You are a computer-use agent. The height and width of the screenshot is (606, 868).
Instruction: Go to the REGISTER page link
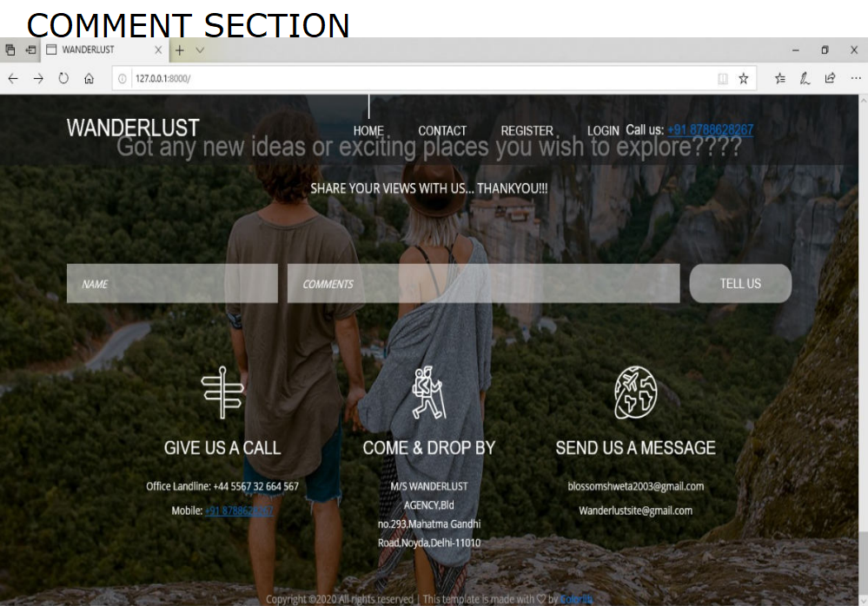527,131
